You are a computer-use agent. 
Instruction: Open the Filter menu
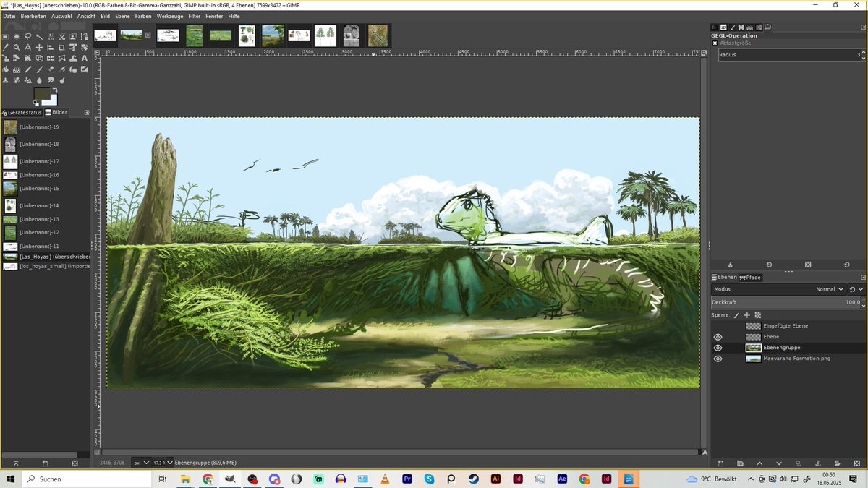click(194, 16)
